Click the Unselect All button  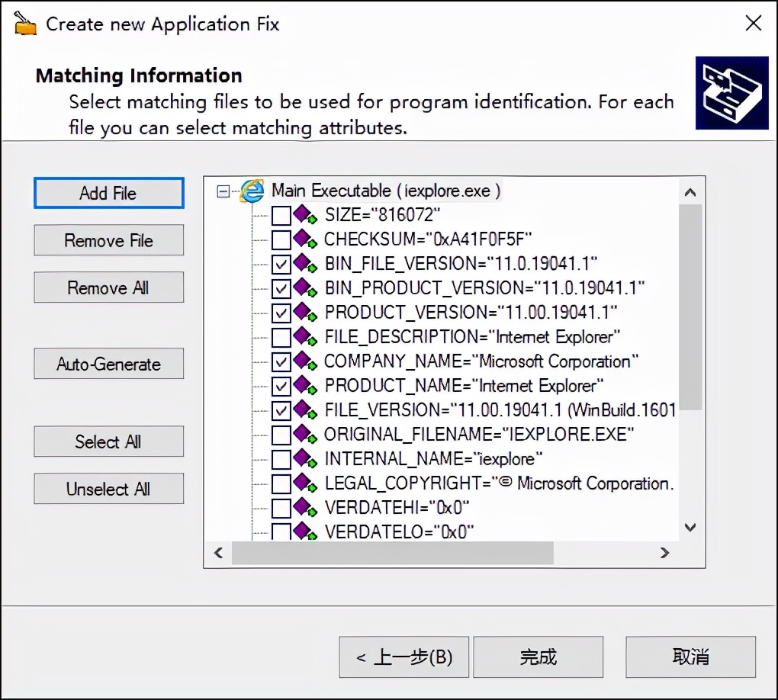(108, 489)
